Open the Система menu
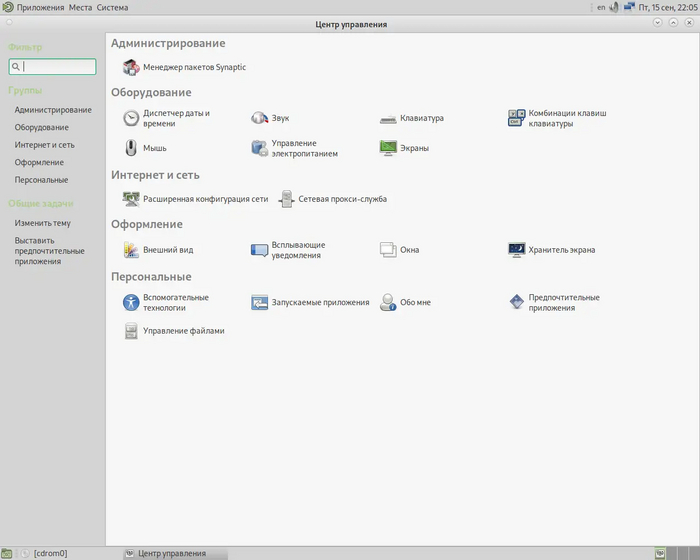 (112, 8)
